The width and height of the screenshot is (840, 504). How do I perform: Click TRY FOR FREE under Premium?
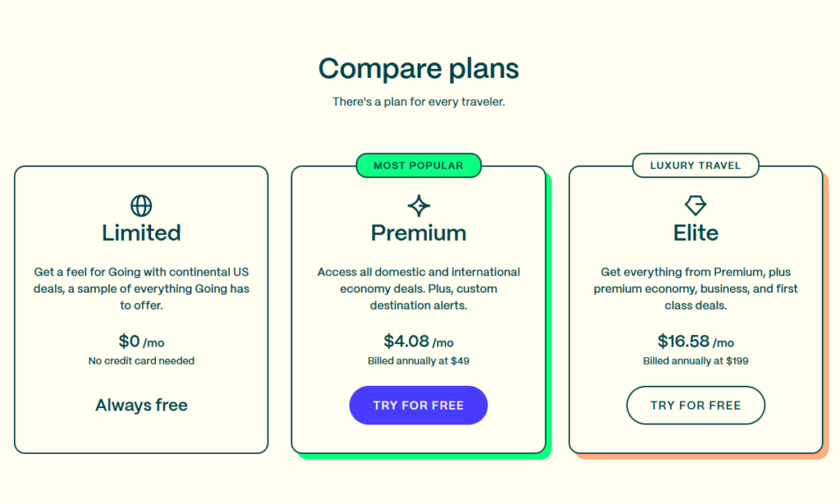coord(418,405)
